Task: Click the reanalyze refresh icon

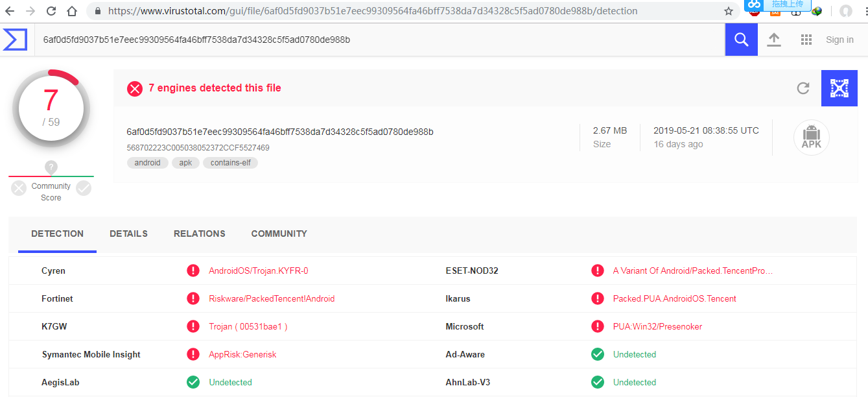Action: [x=803, y=88]
